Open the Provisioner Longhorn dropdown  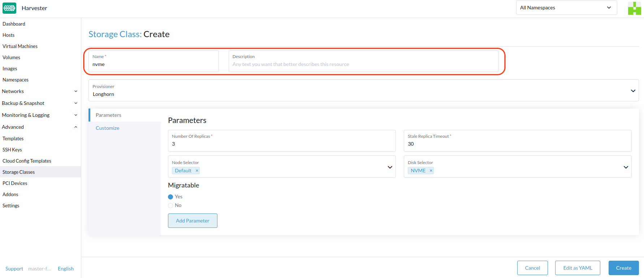pyautogui.click(x=363, y=91)
